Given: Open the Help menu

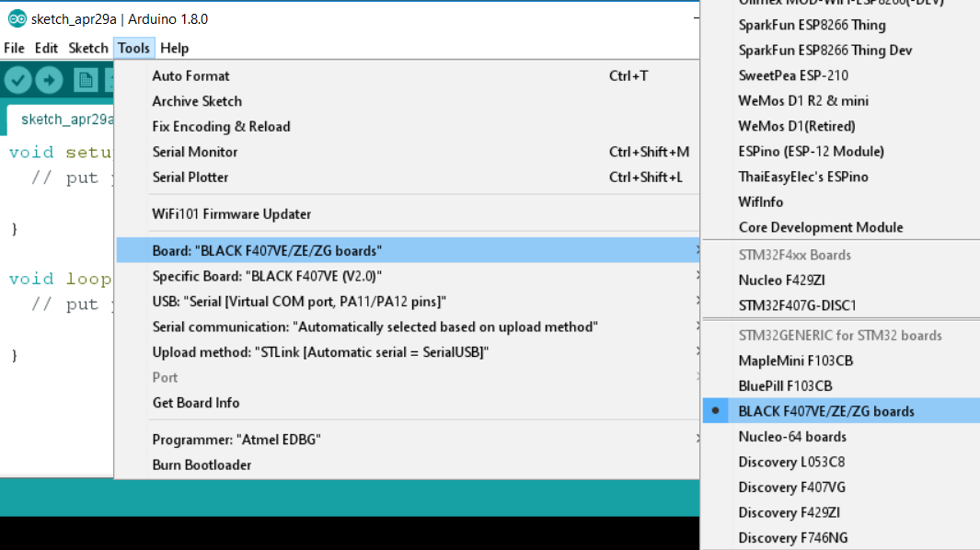Looking at the screenshot, I should [x=174, y=48].
